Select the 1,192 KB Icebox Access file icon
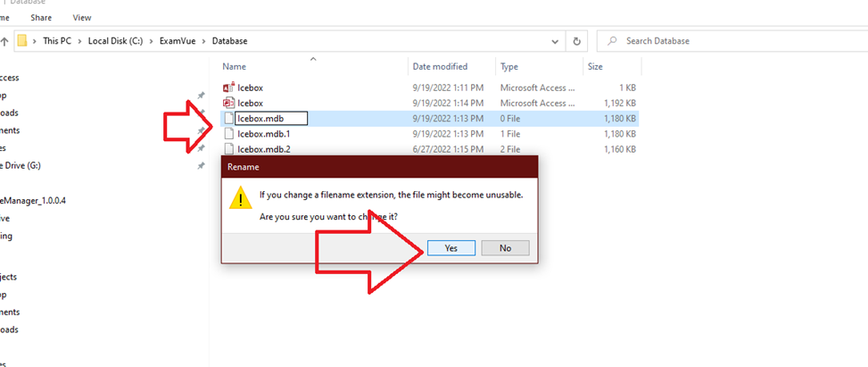This screenshot has width=868, height=367. pyautogui.click(x=228, y=103)
